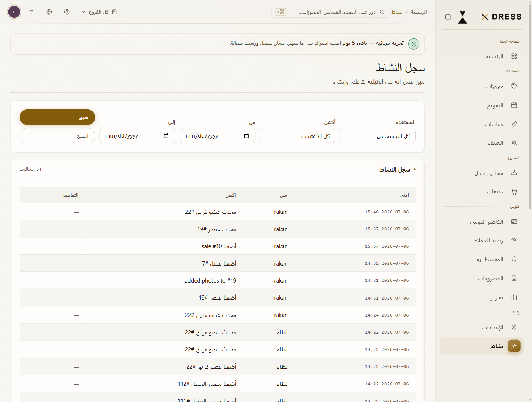Expand the كل الفروع branch dropdown
532x402 pixels.
(99, 12)
